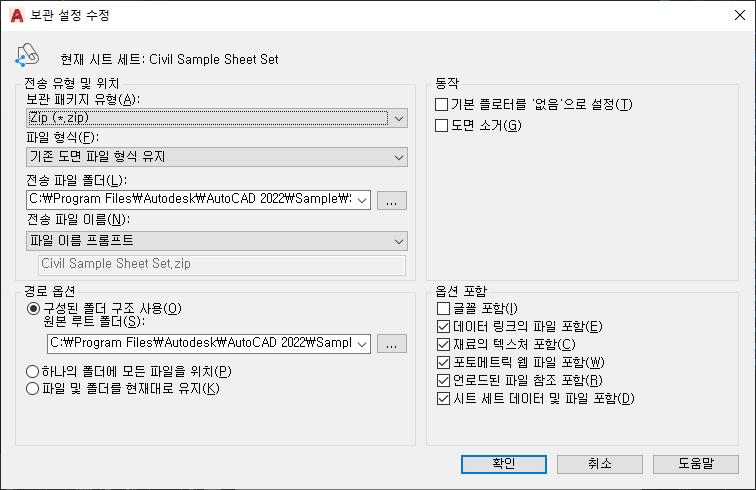This screenshot has width=756, height=490.
Task: Open the 전송 파일 이름 dropdown
Action: (x=216, y=241)
